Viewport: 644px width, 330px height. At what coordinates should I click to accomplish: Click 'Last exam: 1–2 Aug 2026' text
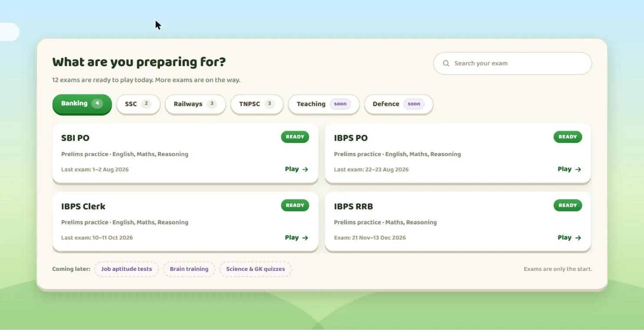pyautogui.click(x=95, y=170)
